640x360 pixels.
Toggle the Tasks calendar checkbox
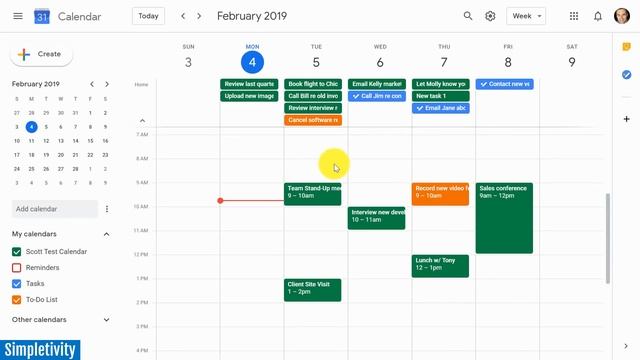point(17,284)
